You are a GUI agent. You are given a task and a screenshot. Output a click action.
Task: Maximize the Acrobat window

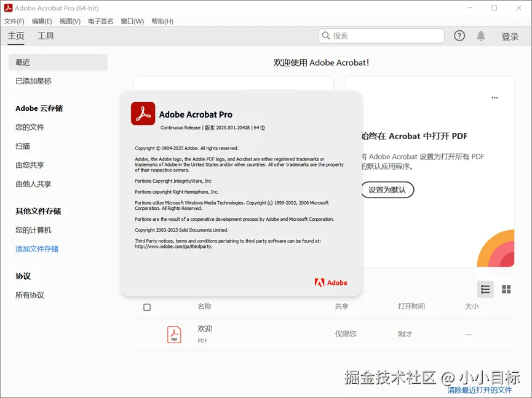pyautogui.click(x=494, y=8)
